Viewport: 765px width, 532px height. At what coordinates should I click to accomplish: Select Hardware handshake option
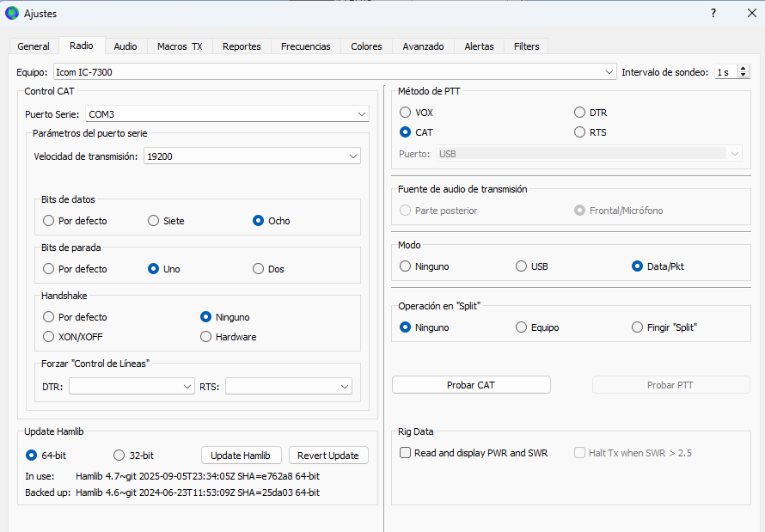point(206,337)
